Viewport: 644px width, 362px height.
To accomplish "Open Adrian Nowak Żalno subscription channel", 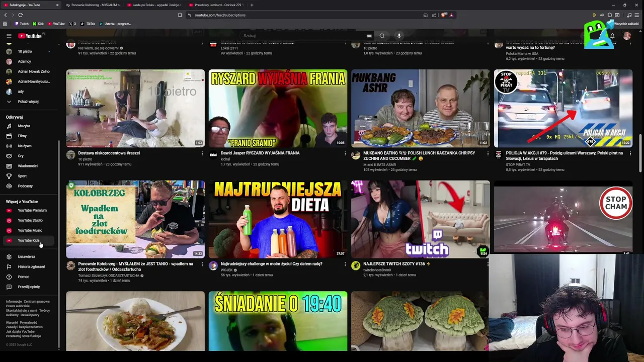I will [29, 71].
